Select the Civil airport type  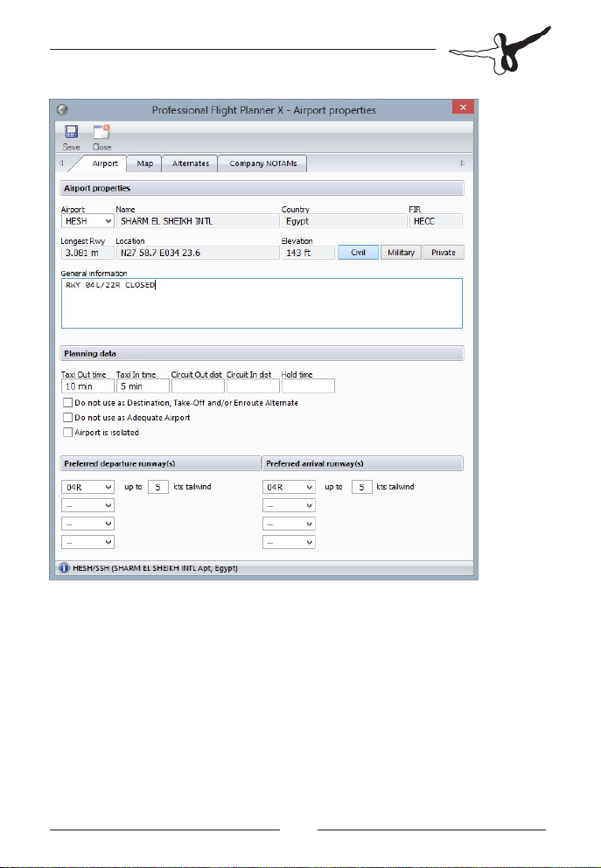tap(359, 253)
